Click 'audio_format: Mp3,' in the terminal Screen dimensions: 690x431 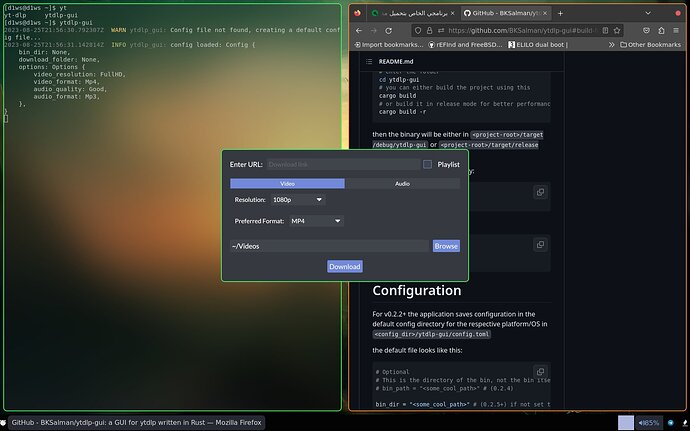point(66,96)
